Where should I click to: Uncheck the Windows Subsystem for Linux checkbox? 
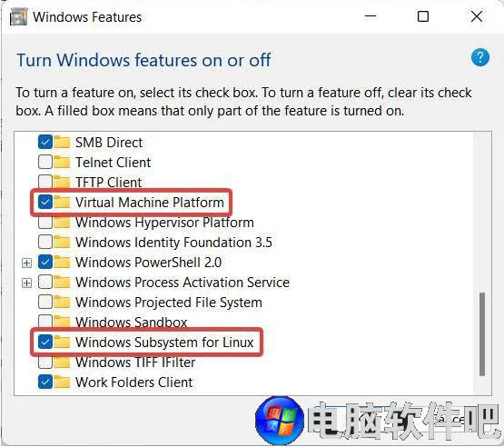tap(45, 342)
